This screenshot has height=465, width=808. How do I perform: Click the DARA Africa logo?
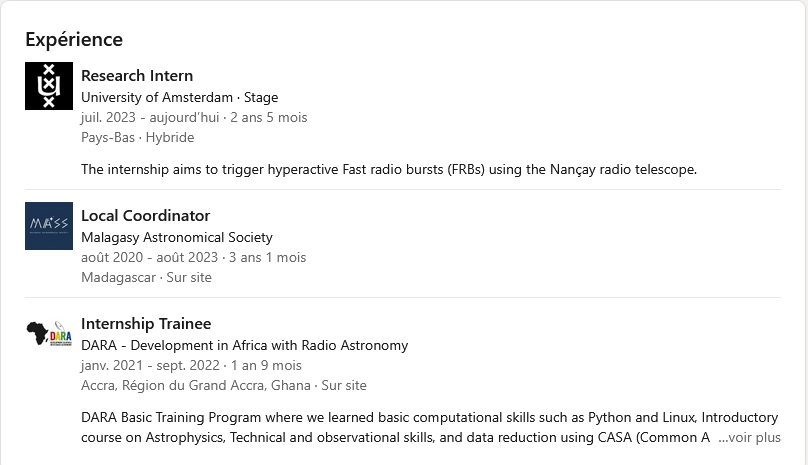(49, 334)
